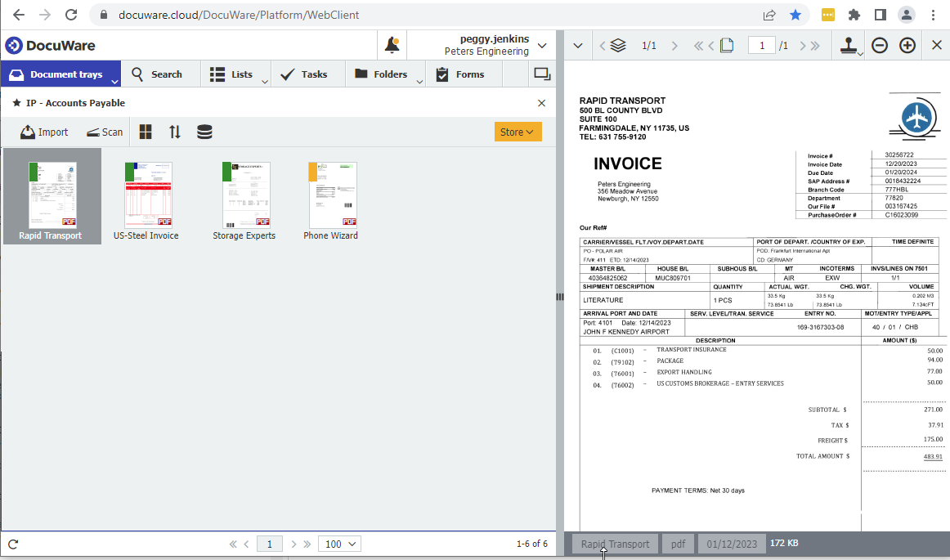950x560 pixels.
Task: Expand peggy.jenkins user menu
Action: click(542, 46)
